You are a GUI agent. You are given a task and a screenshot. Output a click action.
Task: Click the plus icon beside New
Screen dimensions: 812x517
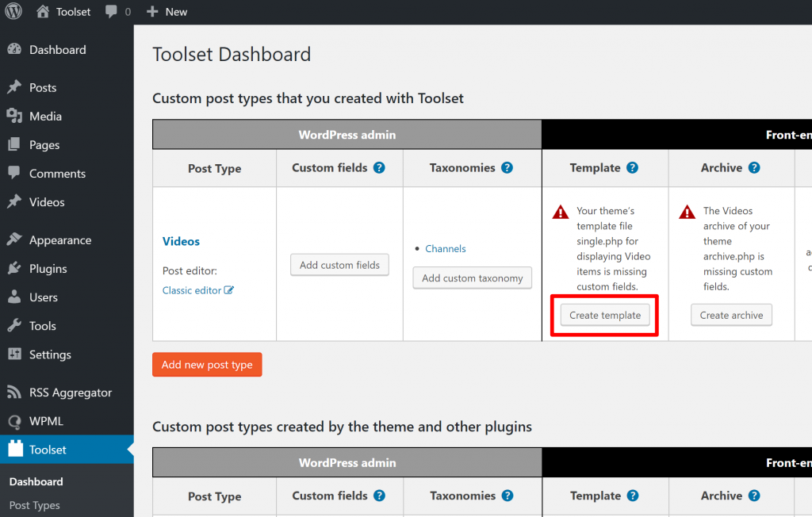[151, 11]
